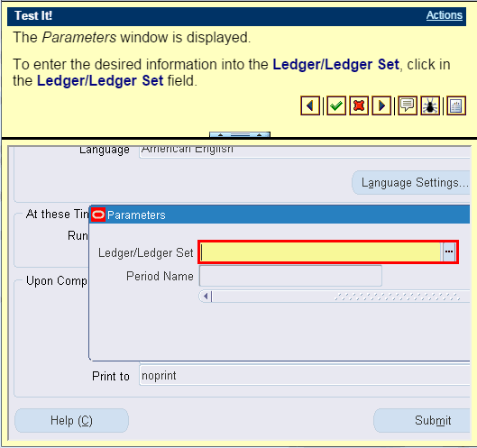Click the Help (C) button
This screenshot has width=477, height=448.
tap(71, 420)
